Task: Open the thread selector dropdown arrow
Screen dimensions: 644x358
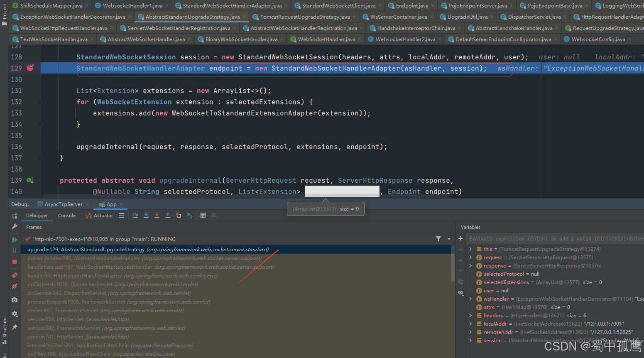Action: [x=449, y=239]
